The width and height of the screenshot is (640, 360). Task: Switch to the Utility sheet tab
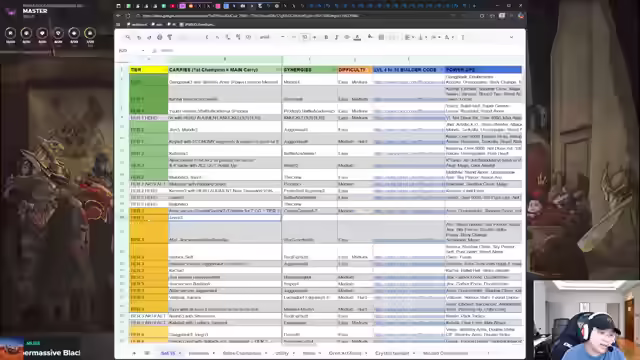click(x=282, y=353)
